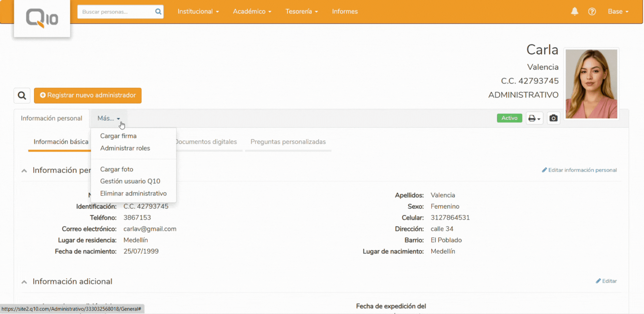This screenshot has width=644, height=314.
Task: Click the Q10 logo
Action: [x=42, y=18]
